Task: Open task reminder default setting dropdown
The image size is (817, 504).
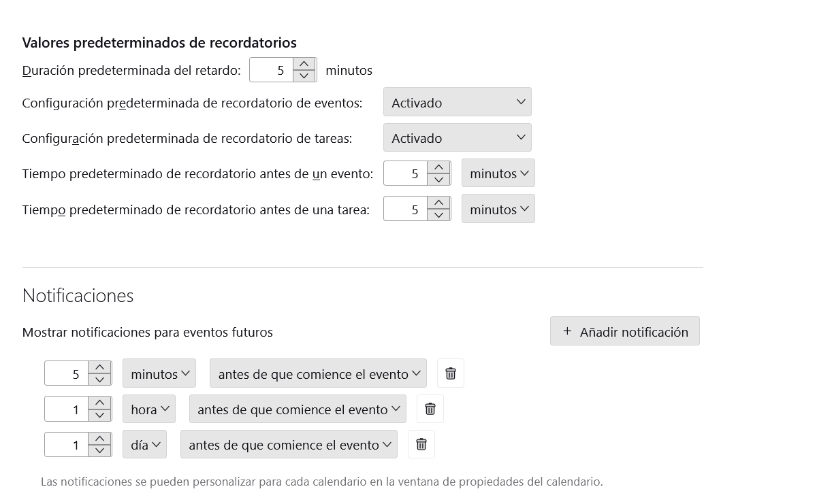Action: (457, 137)
